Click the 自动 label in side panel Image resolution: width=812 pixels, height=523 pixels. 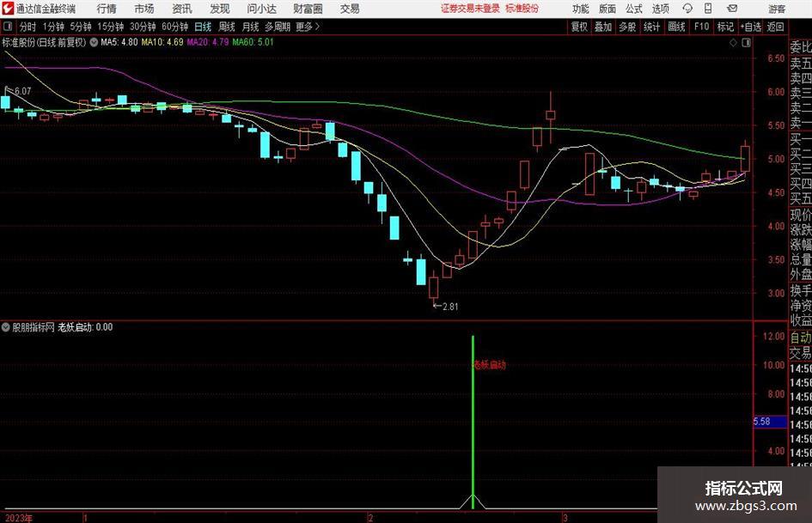(801, 338)
